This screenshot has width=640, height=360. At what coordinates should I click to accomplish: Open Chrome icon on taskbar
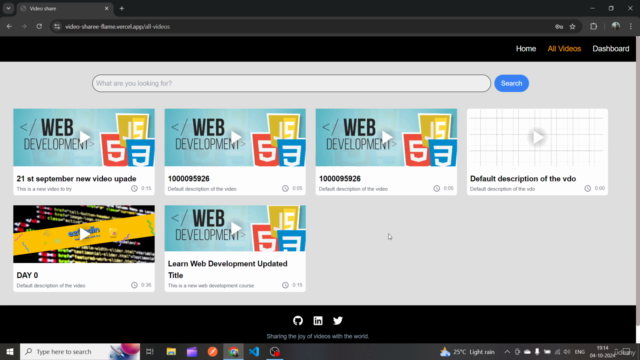point(233,351)
